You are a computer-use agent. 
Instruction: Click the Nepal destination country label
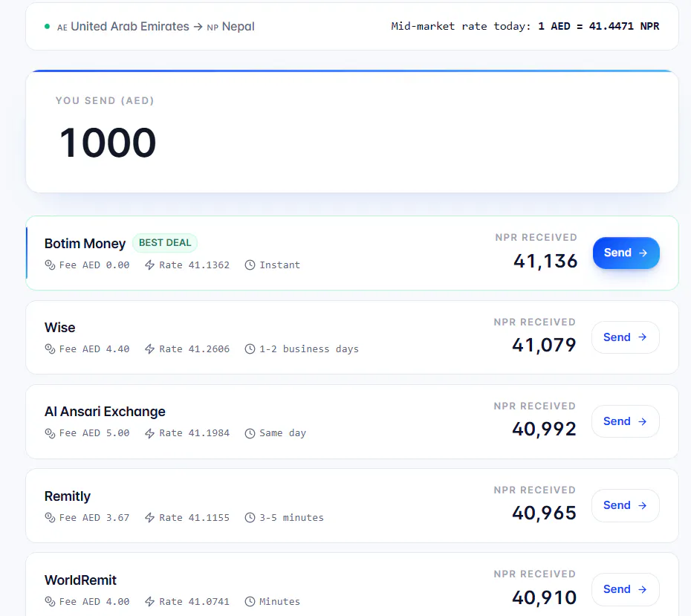[x=238, y=27]
